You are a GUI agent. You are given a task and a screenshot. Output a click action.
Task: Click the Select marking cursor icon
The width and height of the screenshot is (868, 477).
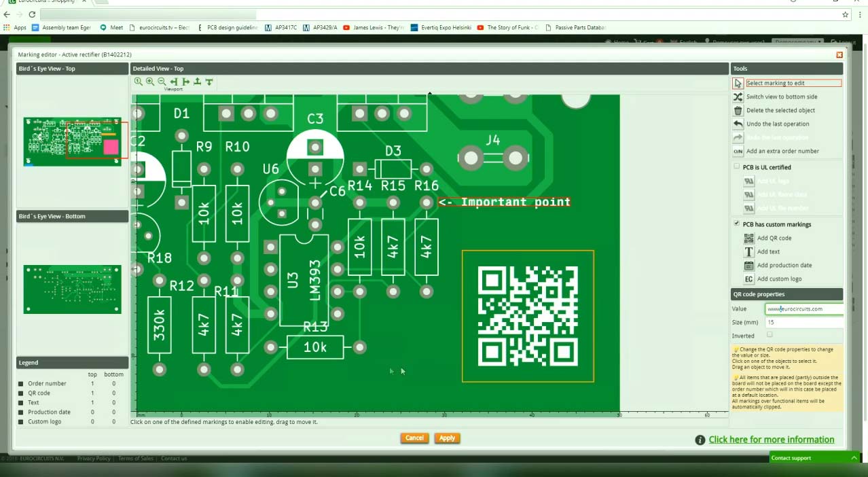click(x=738, y=83)
